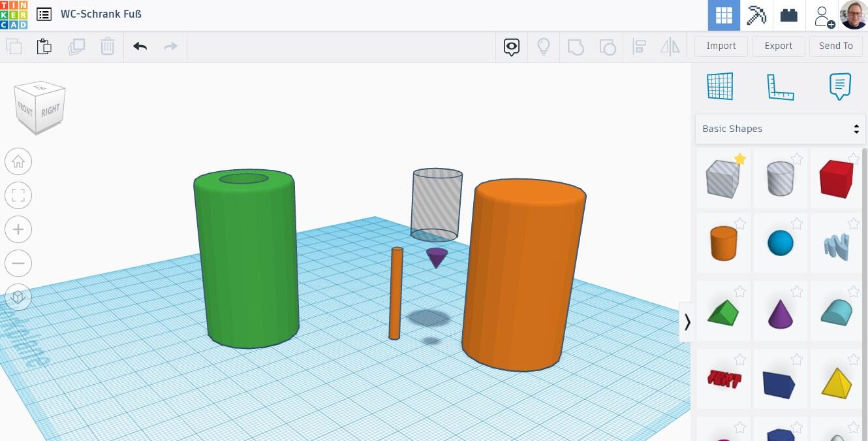Select the 3D design grid tab
The width and height of the screenshot is (868, 441).
(x=724, y=15)
